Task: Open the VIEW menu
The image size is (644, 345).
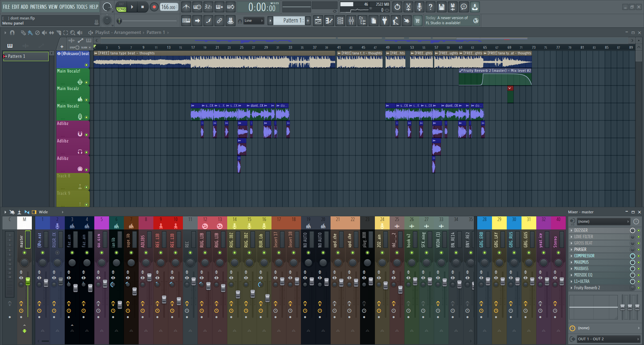Action: tap(53, 7)
